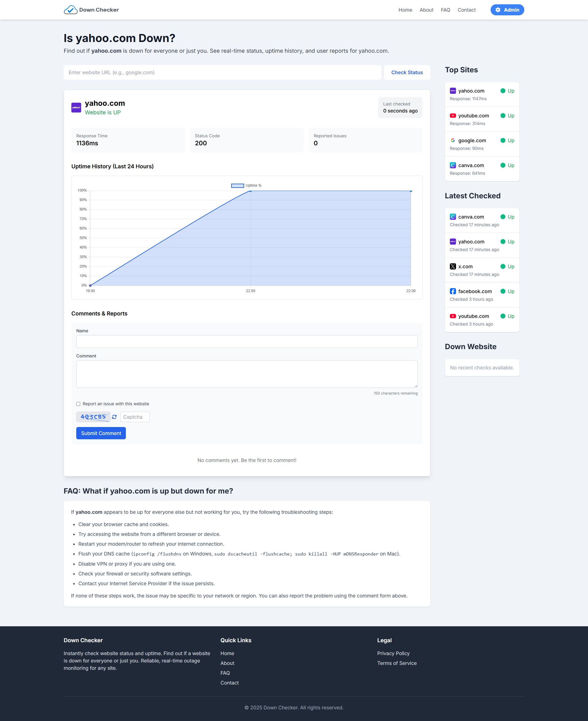Focus the Captcha text field
Viewport: 588px width, 721px height.
[135, 417]
